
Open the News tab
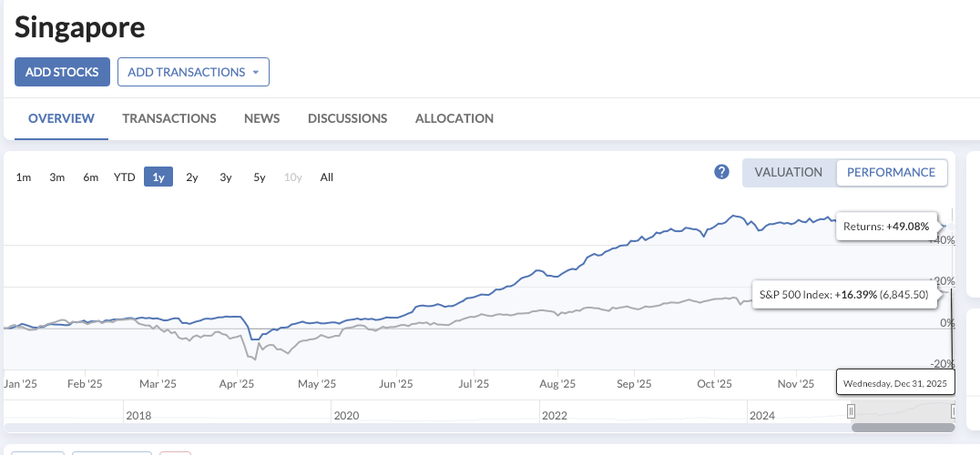tap(261, 118)
